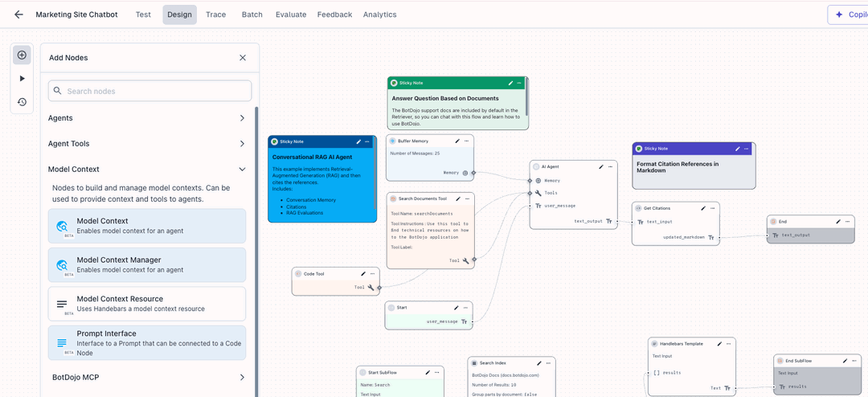Edit the Search Documents Tool node
Image resolution: width=868 pixels, height=397 pixels.
pos(458,198)
